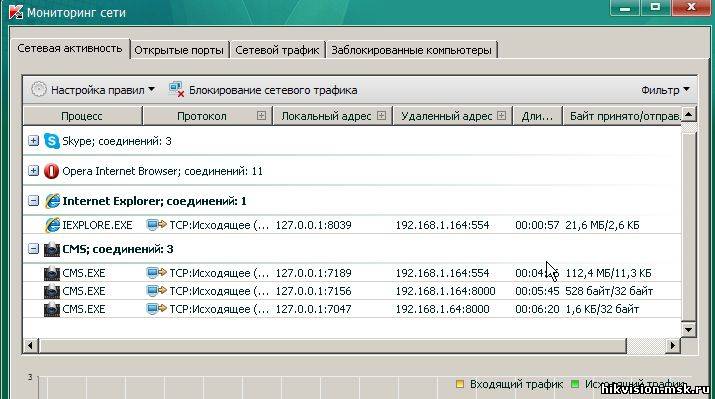Click duration value 00:05:45
Image resolution: width=715 pixels, height=399 pixels.
click(537, 291)
